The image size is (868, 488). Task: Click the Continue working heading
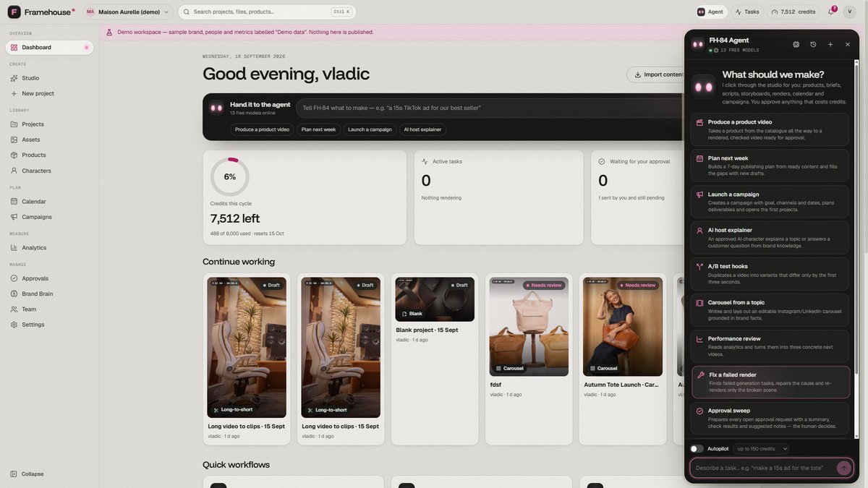pos(239,262)
